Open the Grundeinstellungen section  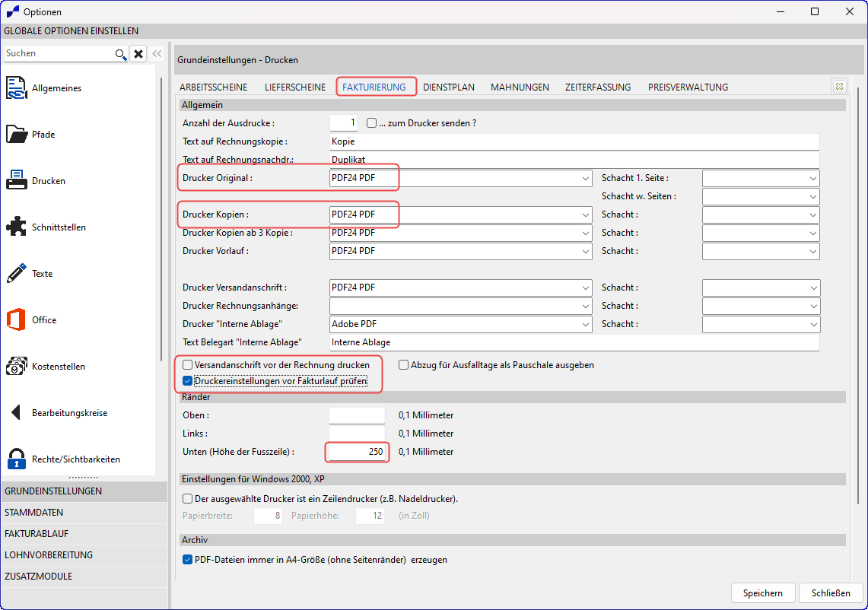[x=84, y=491]
